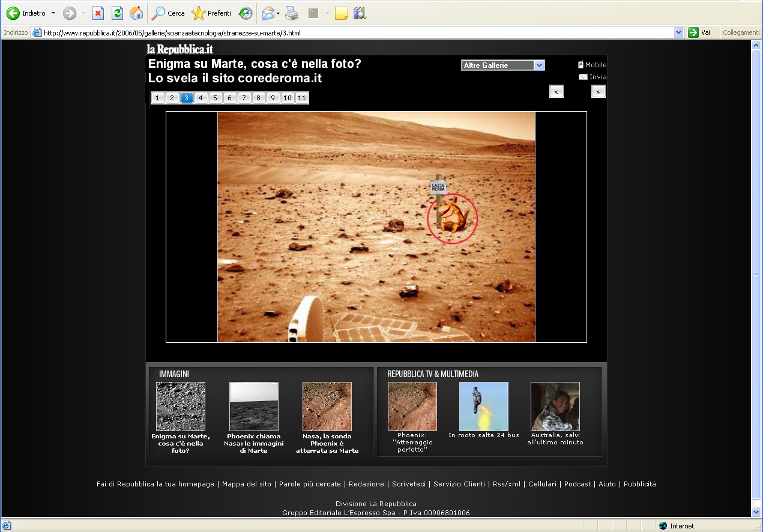Open 'Servizio Clienti' footer link
Viewport: 763px width, 532px height.
(x=459, y=484)
